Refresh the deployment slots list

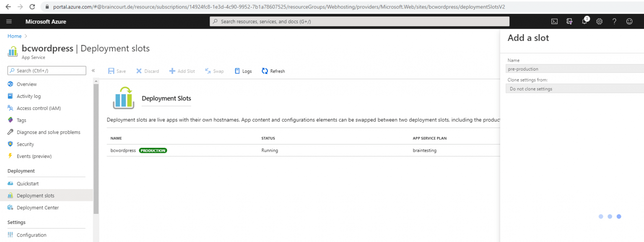coord(273,71)
